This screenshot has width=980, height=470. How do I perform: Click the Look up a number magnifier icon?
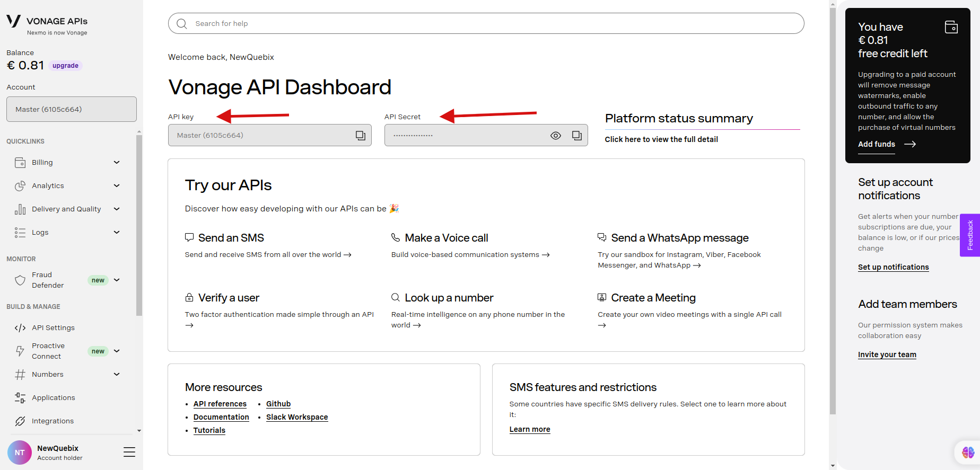click(x=396, y=297)
